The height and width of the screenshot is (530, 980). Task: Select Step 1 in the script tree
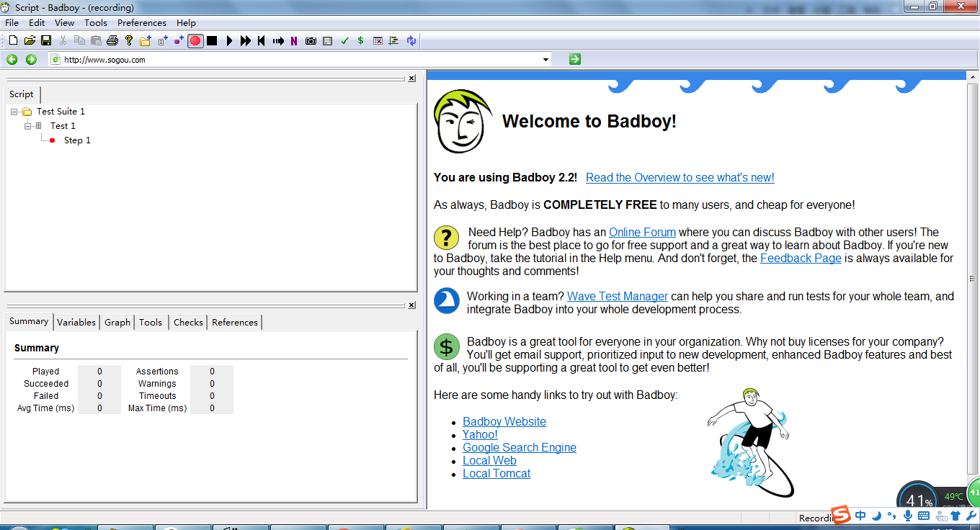77,140
